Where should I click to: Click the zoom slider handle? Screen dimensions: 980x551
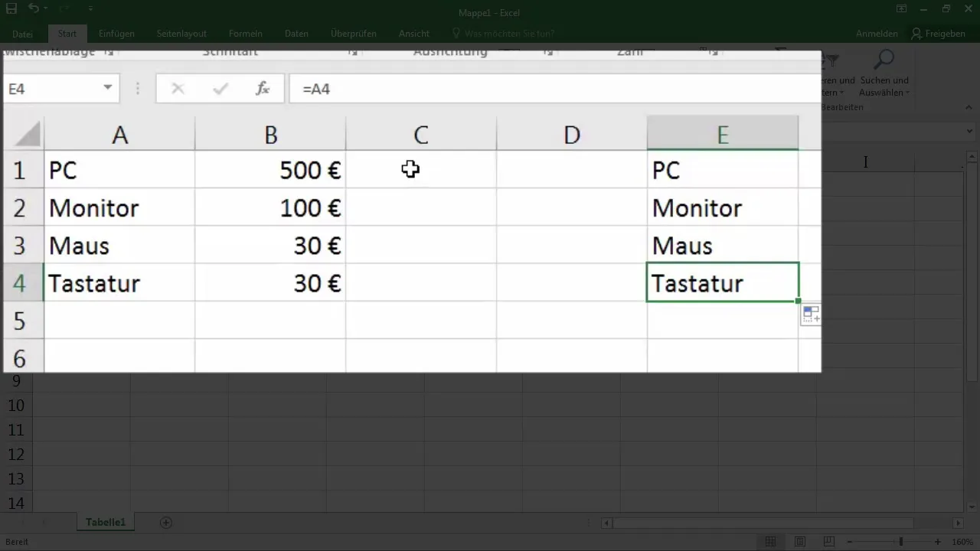[901, 542]
